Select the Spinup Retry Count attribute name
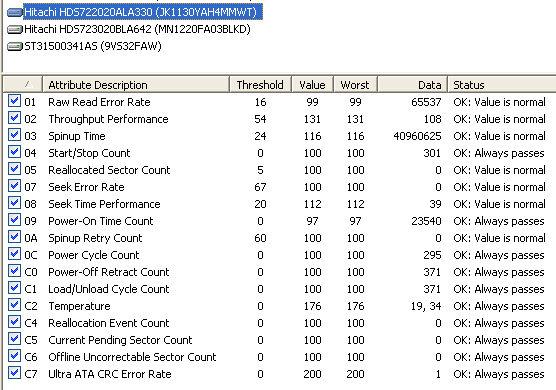 (x=95, y=238)
